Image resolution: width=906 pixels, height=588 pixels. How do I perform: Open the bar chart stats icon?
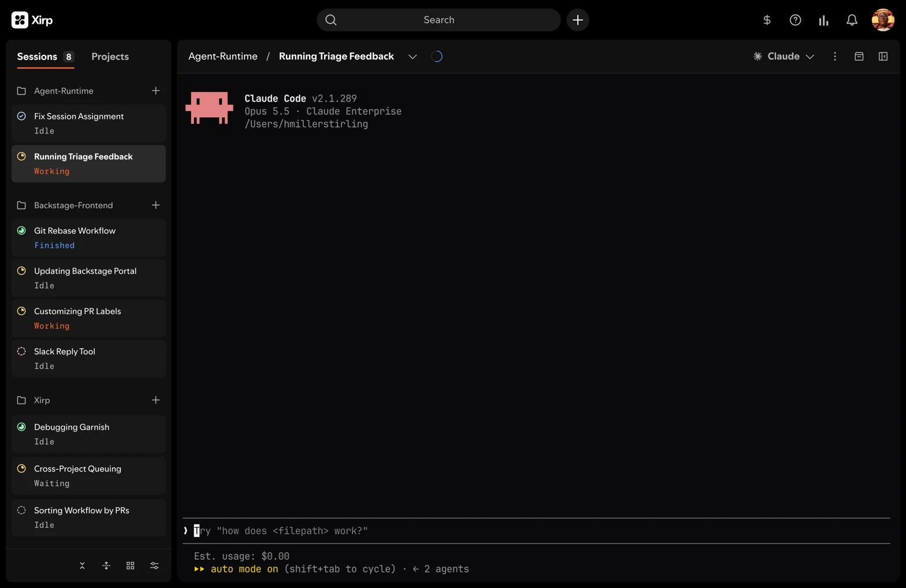coord(823,20)
